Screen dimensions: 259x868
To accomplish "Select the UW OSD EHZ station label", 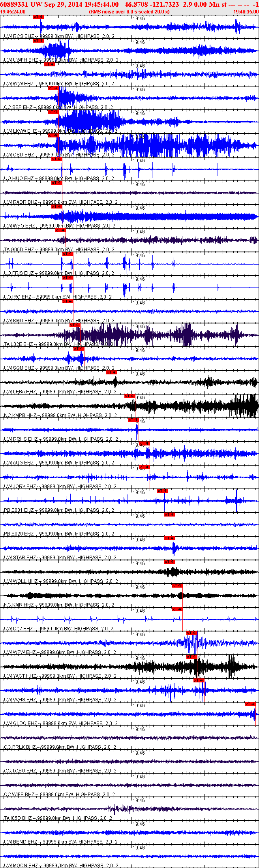I will point(19,155).
